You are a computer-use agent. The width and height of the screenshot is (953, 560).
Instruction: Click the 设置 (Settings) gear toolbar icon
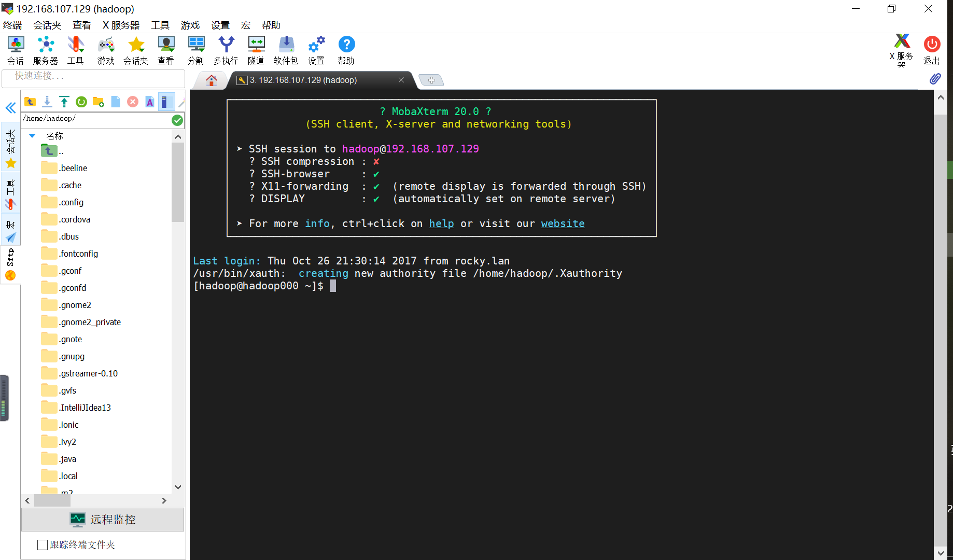pyautogui.click(x=316, y=50)
